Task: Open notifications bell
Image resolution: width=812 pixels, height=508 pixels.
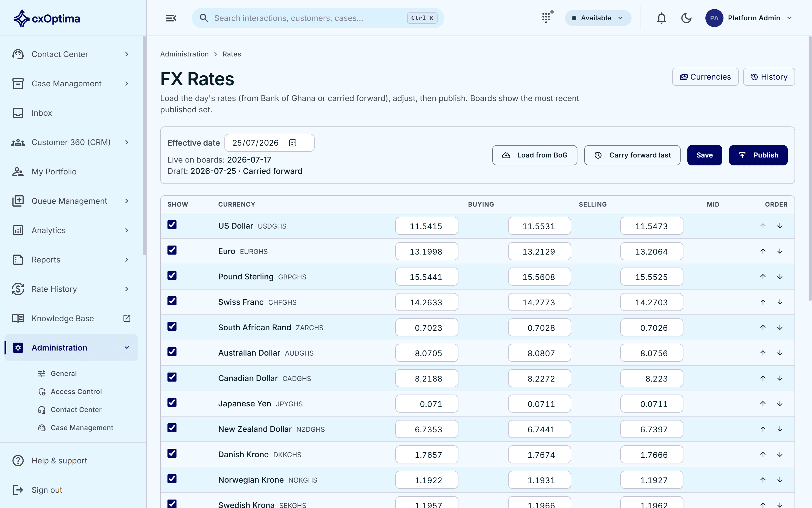Action: tap(661, 18)
